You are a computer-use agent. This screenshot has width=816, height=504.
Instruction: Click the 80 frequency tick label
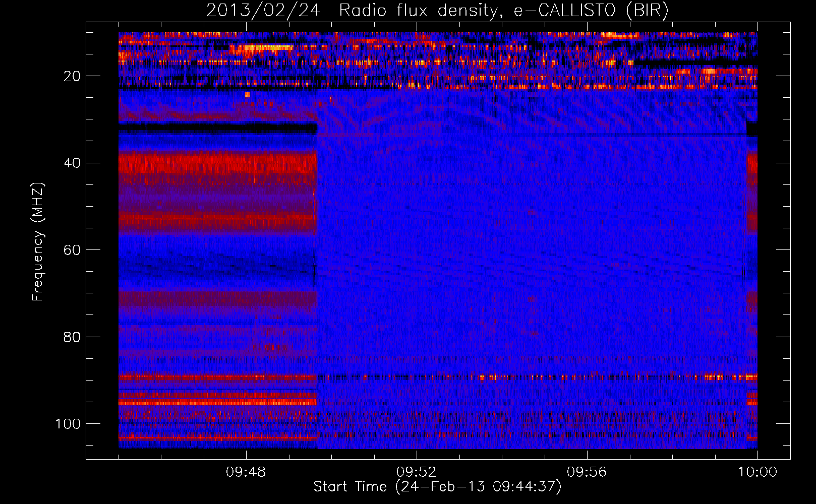click(72, 337)
